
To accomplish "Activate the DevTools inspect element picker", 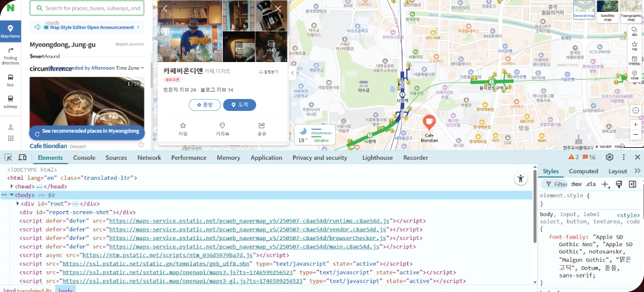I will (x=8, y=157).
